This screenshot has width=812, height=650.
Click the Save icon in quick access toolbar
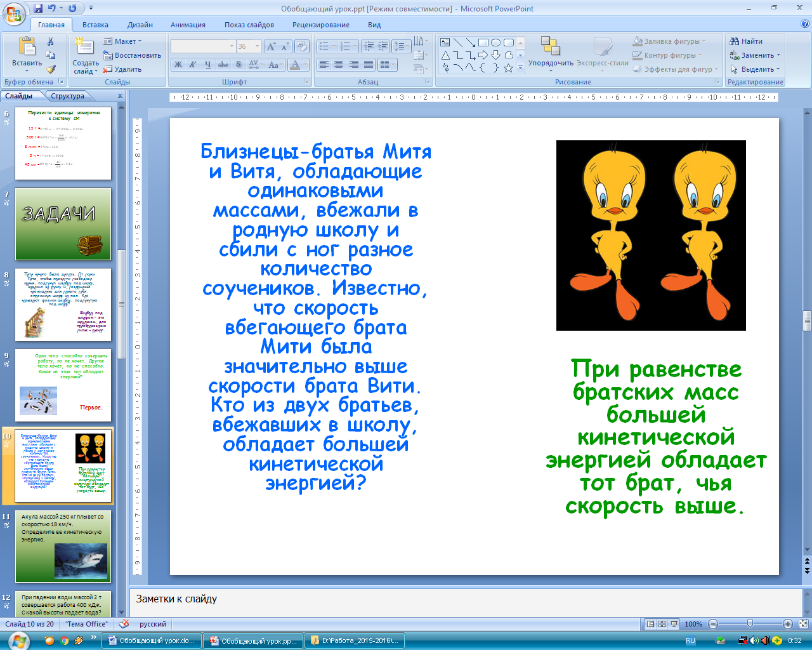[38, 8]
